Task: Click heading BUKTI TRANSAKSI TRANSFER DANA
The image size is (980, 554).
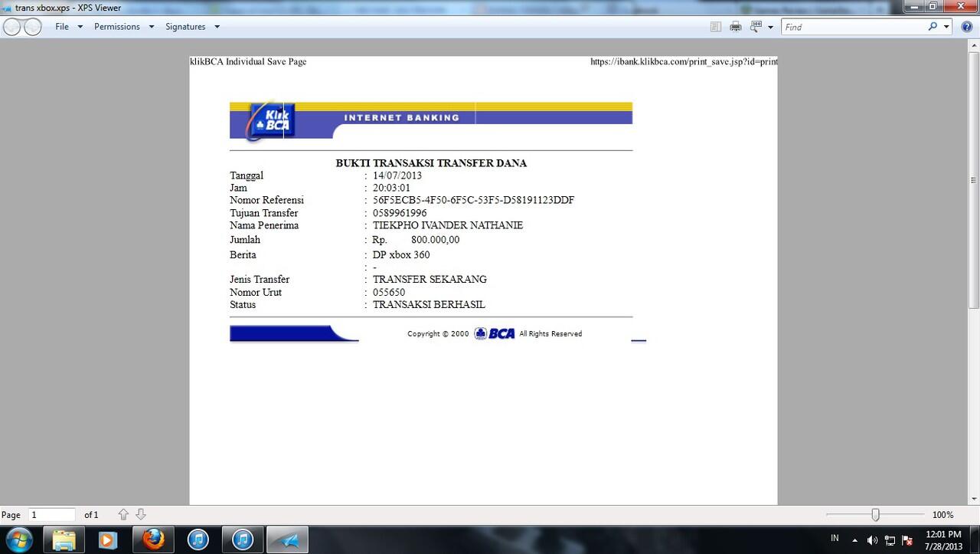Action: tap(431, 163)
